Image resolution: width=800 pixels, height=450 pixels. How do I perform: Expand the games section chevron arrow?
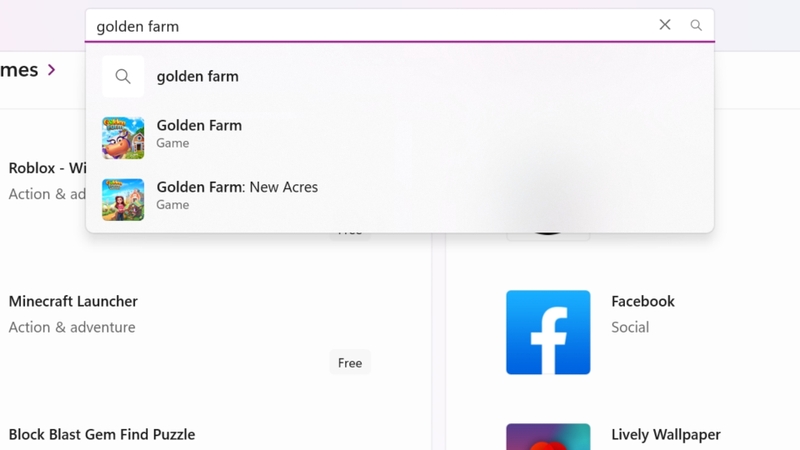click(x=52, y=70)
